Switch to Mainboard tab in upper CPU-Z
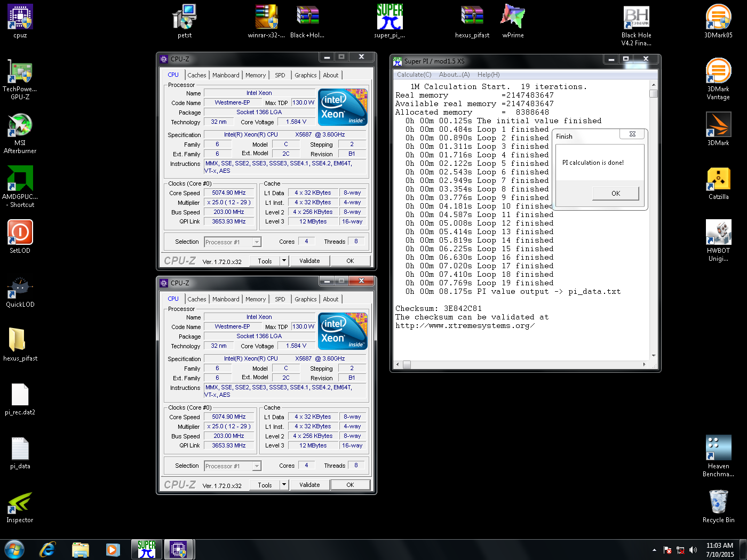Viewport: 747px width, 560px height. click(x=226, y=75)
